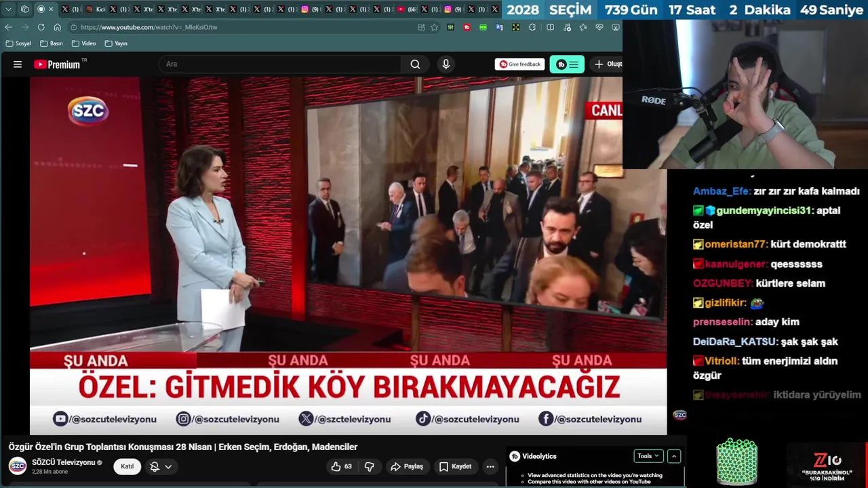Click Vitrioll username in chat
This screenshot has height=488, width=868.
click(722, 361)
